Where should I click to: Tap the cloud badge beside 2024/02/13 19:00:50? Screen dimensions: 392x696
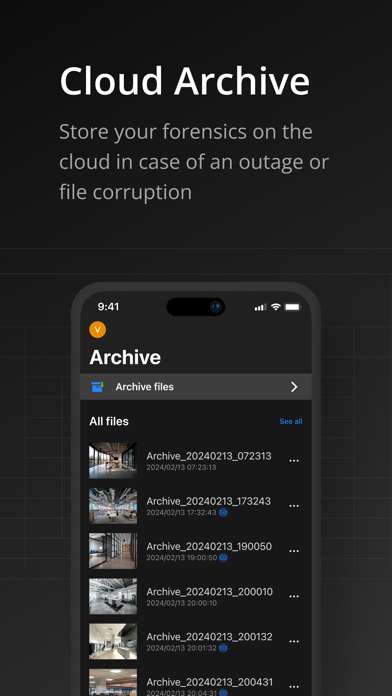tap(223, 558)
